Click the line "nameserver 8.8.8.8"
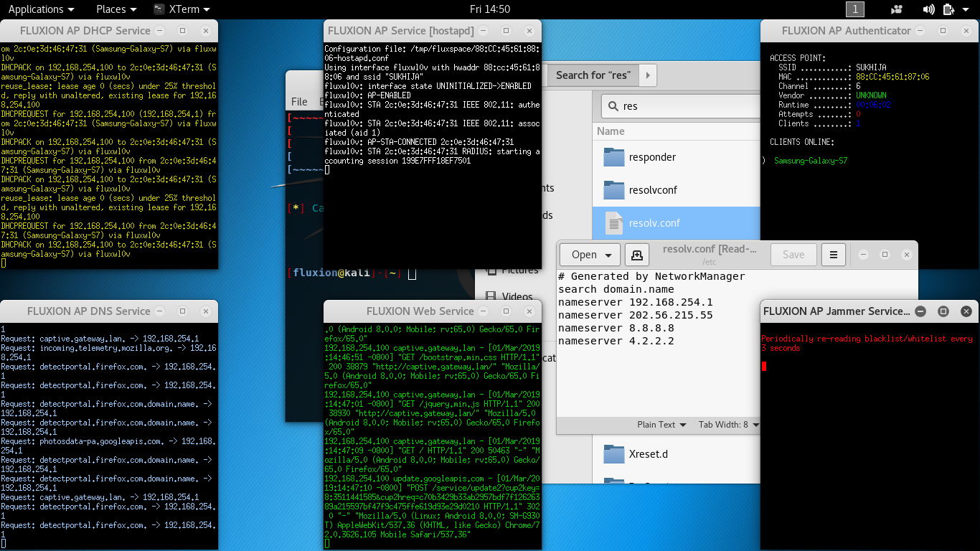This screenshot has height=551, width=980. (616, 328)
